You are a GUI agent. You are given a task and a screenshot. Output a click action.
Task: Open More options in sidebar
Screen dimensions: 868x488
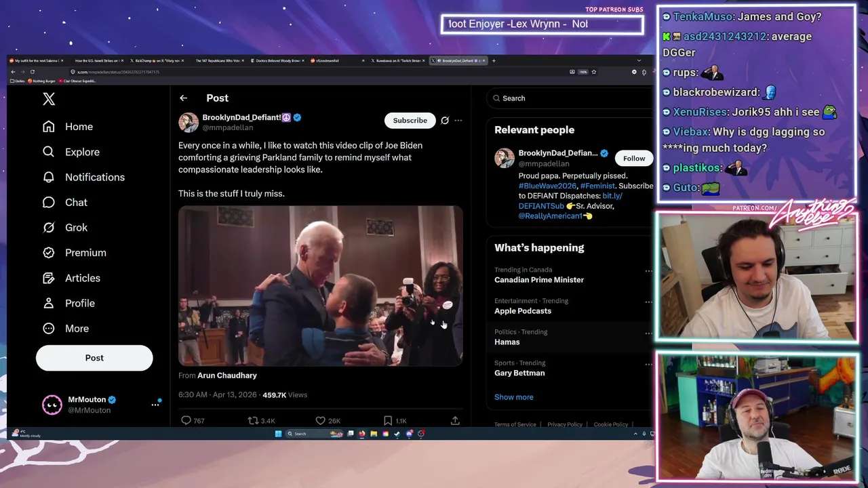point(65,328)
